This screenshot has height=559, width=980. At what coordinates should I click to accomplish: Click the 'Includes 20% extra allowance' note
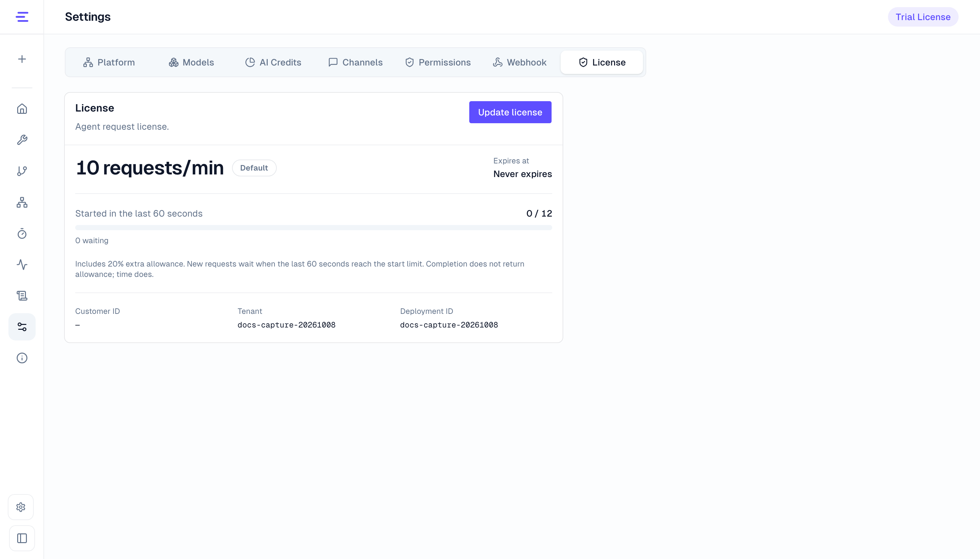[x=300, y=269]
